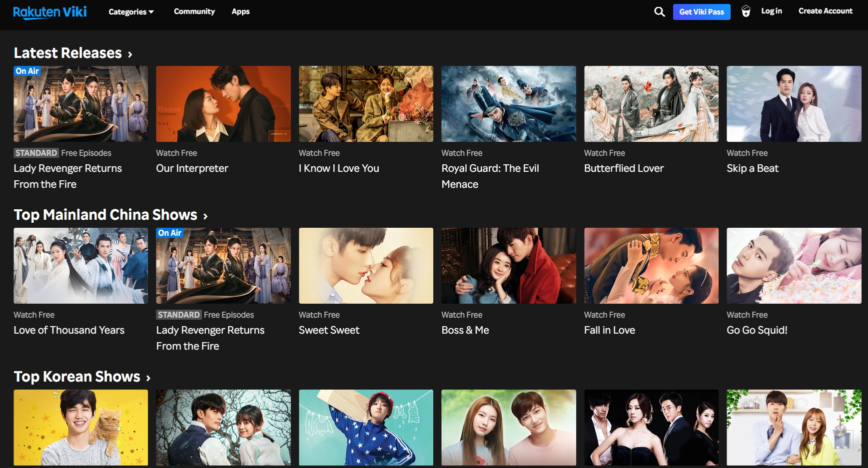Select the Skip a Beat poster thumbnail

(794, 104)
